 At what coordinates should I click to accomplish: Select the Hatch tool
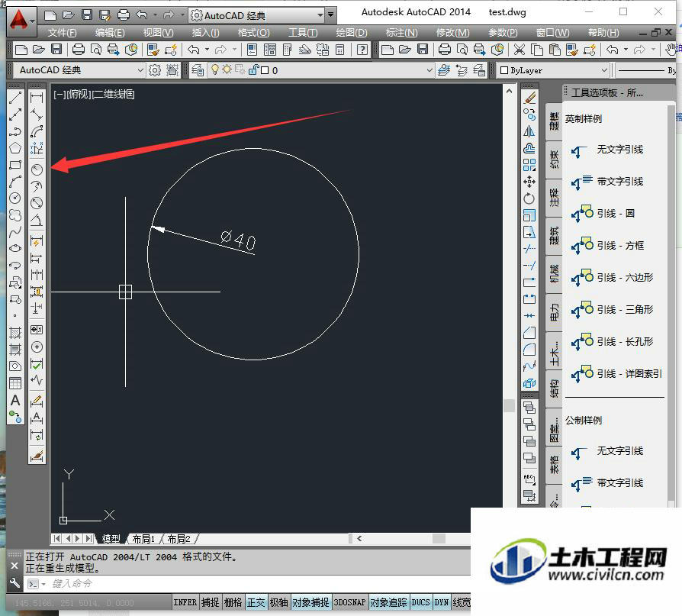tap(15, 333)
